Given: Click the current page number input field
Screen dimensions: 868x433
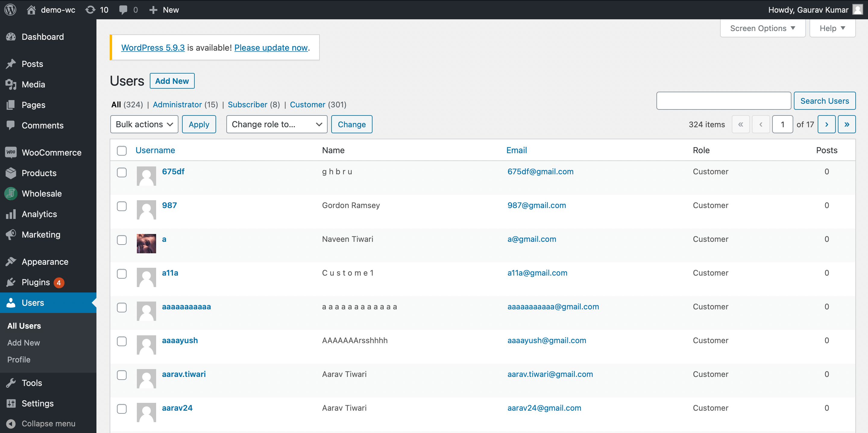Looking at the screenshot, I should (782, 124).
